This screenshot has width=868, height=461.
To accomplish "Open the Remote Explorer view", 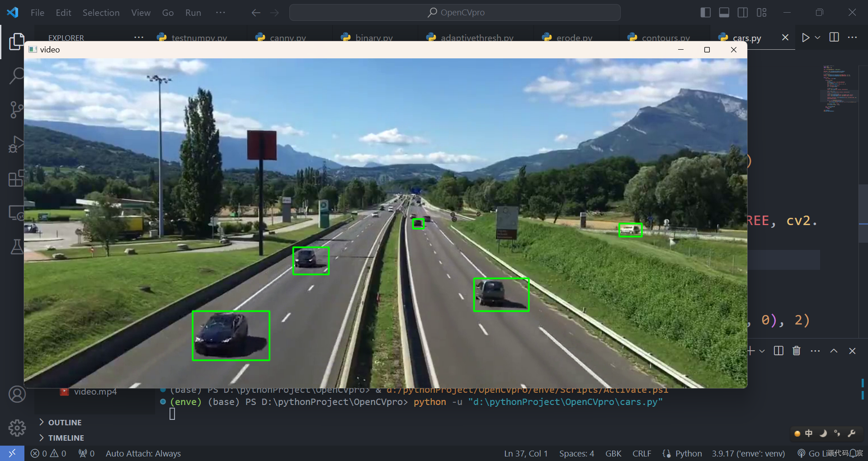I will [x=17, y=213].
